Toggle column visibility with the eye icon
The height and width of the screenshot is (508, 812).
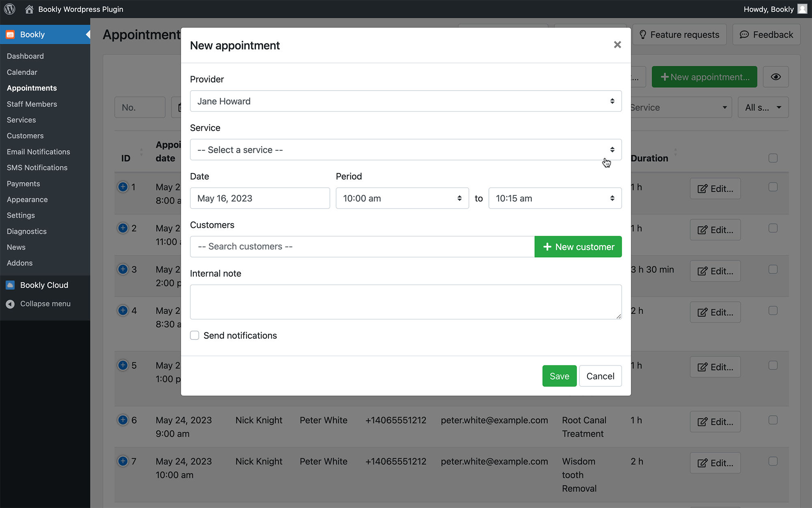[776, 77]
